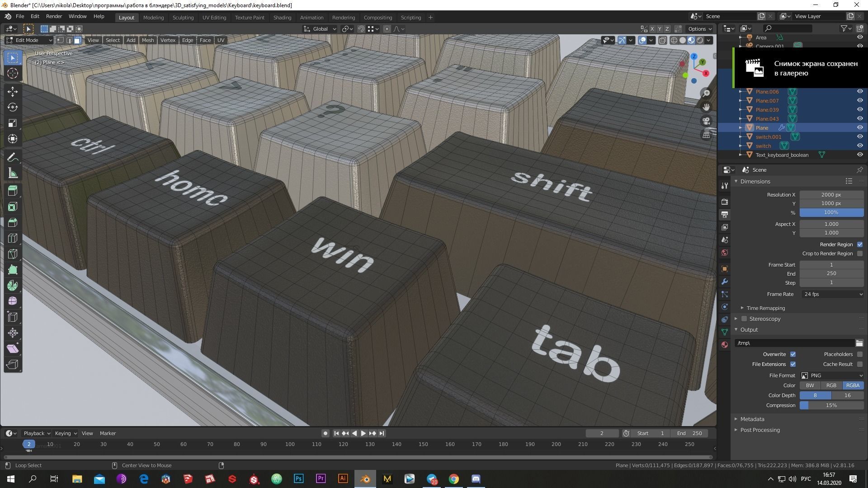Adjust the Compression 15% slider
Viewport: 868px width, 488px height.
[832, 405]
